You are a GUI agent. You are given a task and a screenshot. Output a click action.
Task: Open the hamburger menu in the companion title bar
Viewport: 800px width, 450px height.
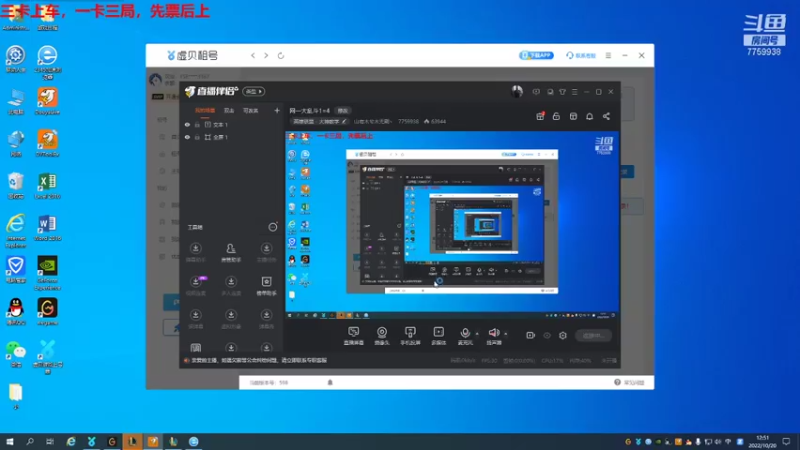(574, 92)
